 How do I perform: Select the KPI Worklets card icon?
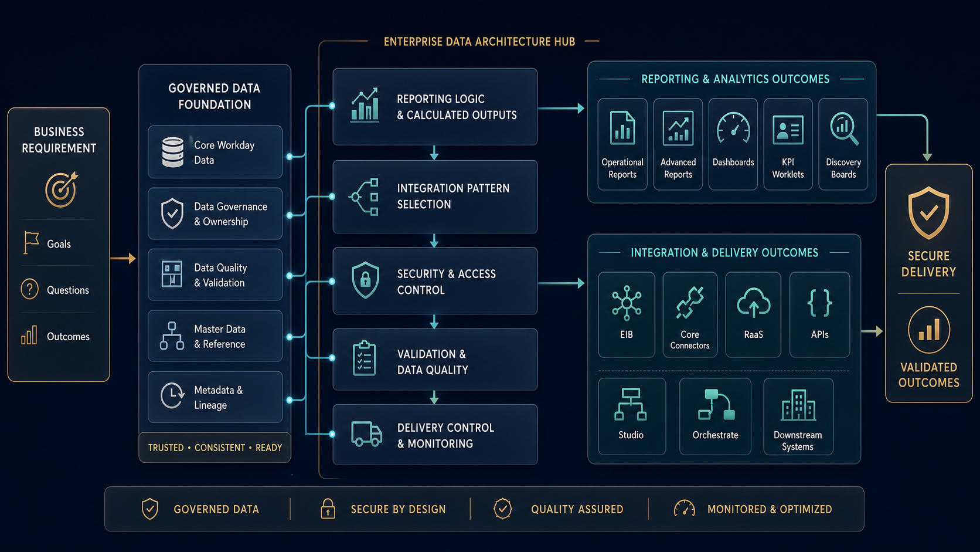click(788, 130)
